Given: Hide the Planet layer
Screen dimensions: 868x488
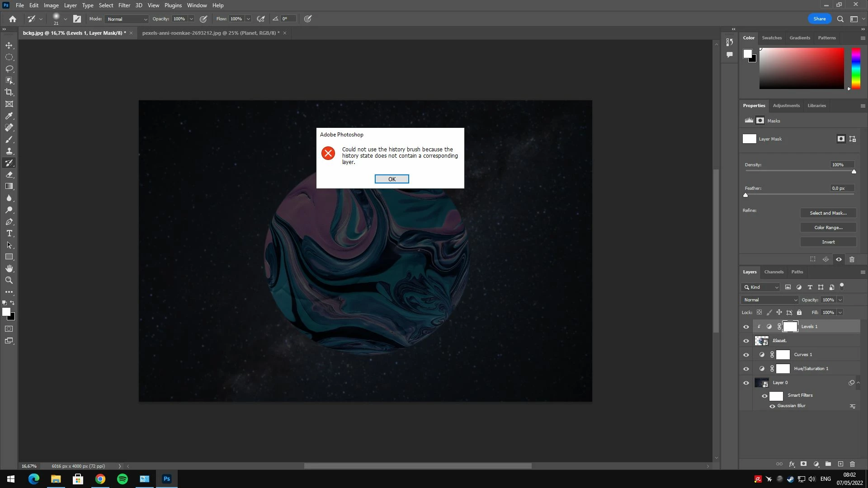Looking at the screenshot, I should point(746,341).
